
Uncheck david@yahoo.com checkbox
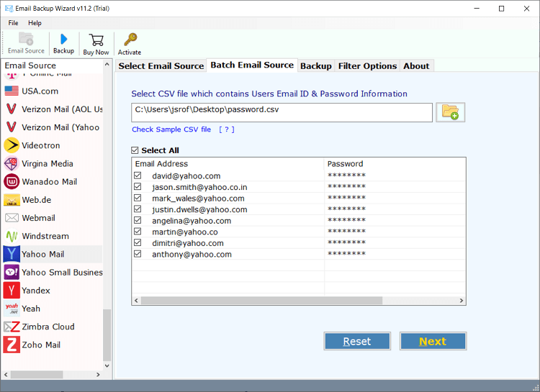(x=138, y=176)
